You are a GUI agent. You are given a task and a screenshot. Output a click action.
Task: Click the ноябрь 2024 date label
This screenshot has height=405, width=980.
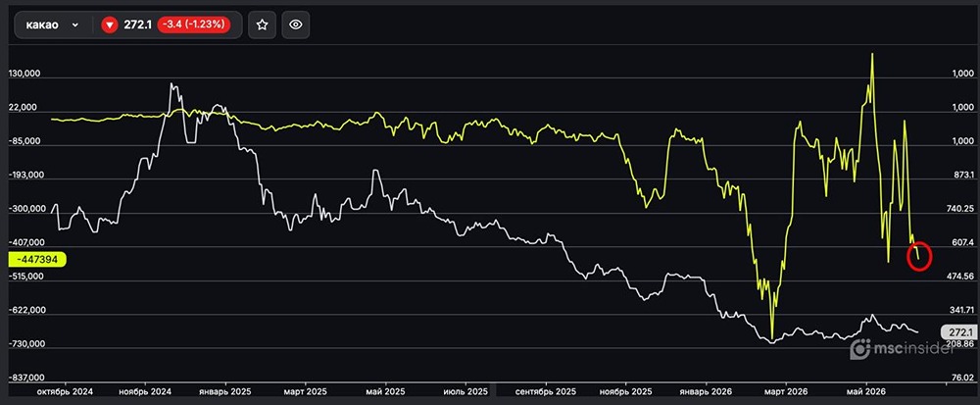145,392
